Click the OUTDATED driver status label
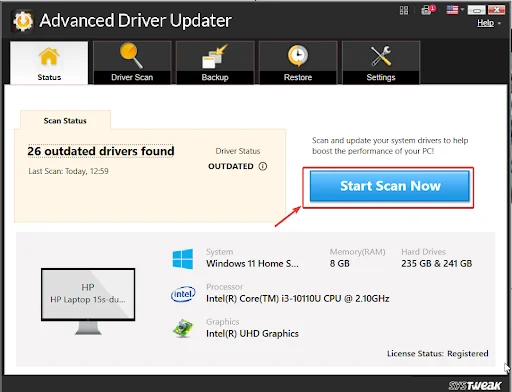The height and width of the screenshot is (392, 512). point(231,166)
